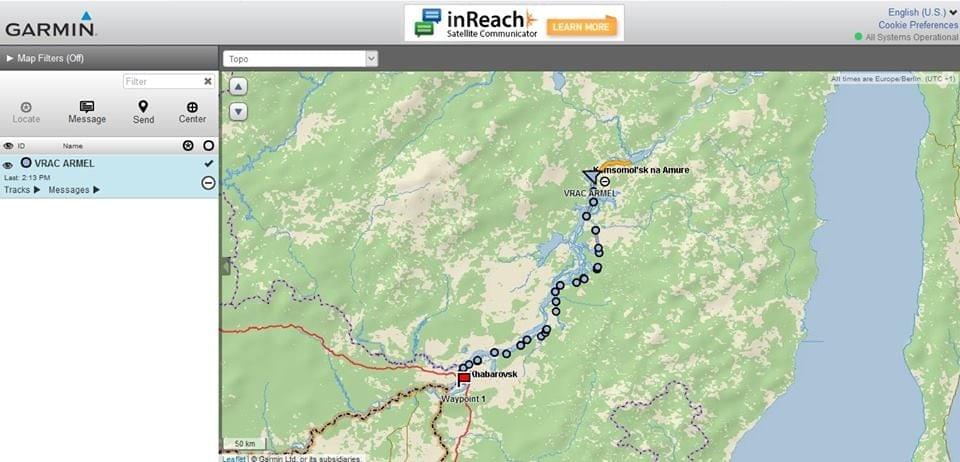Viewport: 960px width, 462px height.
Task: Toggle the checkmark beside VRAC ARMEL
Action: pyautogui.click(x=209, y=163)
